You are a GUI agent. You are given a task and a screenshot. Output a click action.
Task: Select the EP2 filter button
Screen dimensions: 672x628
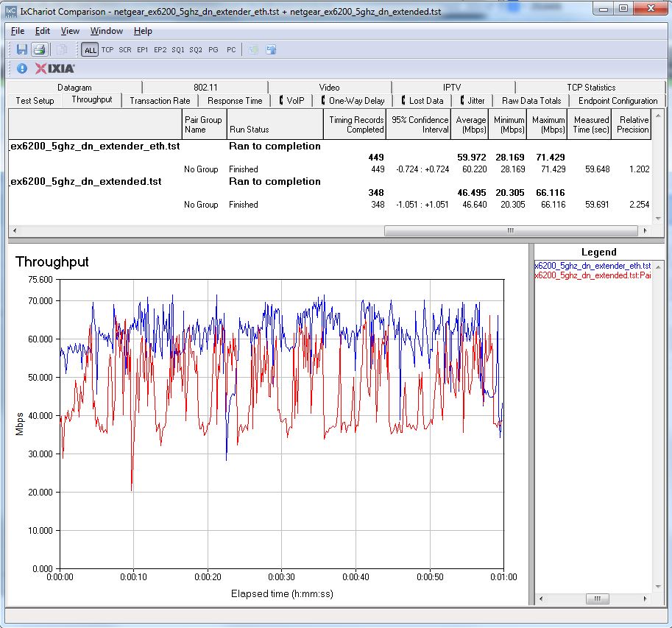tap(160, 50)
